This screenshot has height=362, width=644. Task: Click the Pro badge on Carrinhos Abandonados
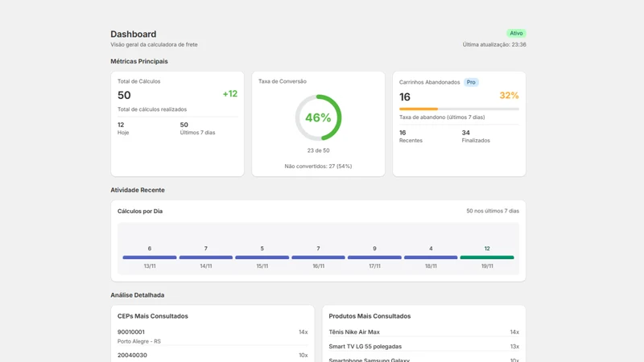coord(471,82)
